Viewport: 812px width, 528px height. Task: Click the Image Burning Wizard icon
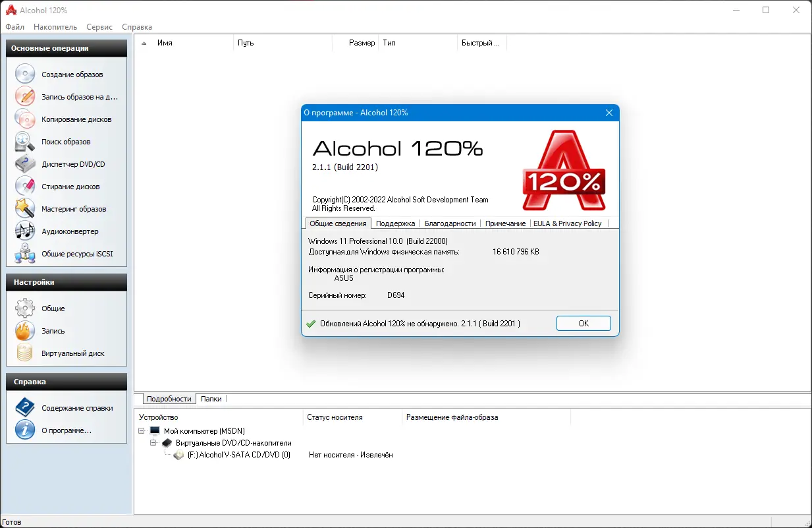tap(24, 97)
